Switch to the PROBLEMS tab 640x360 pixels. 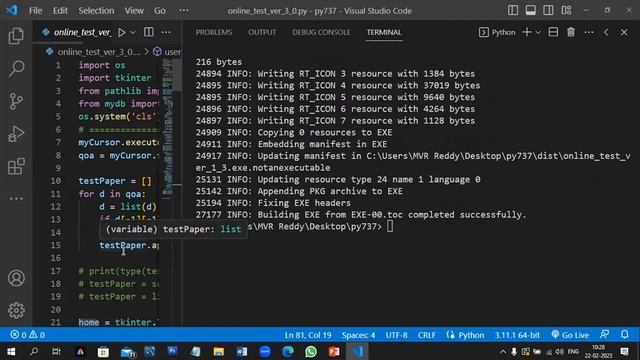214,32
